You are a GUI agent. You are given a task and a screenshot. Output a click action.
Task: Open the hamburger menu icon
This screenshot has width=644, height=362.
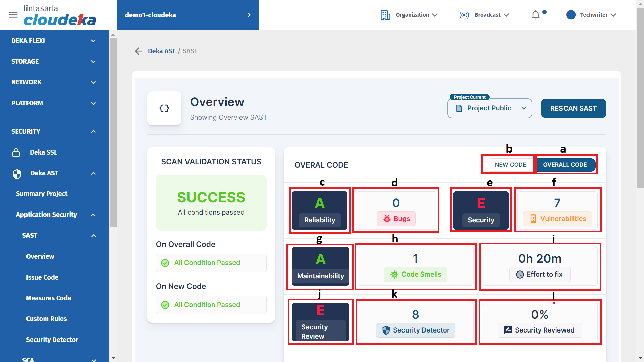(x=13, y=15)
